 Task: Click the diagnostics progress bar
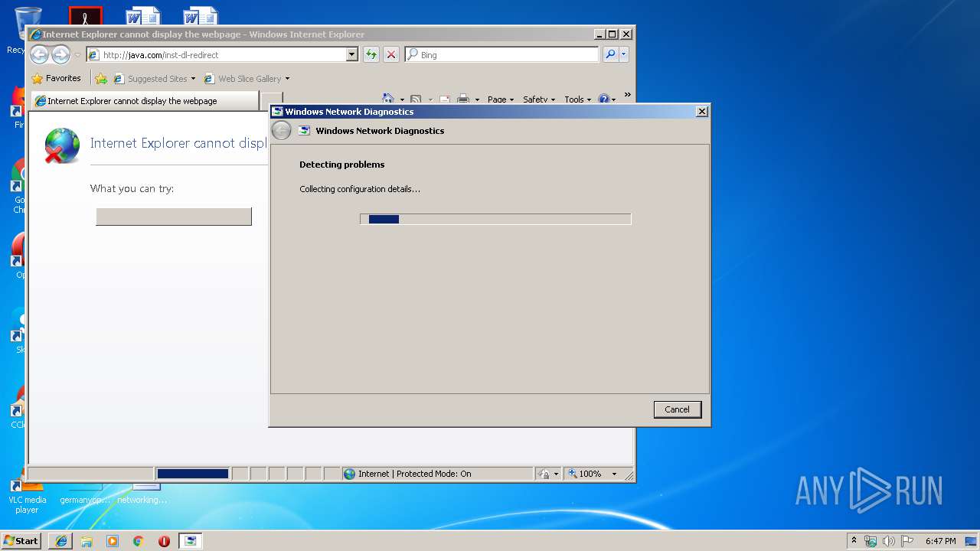click(x=495, y=219)
